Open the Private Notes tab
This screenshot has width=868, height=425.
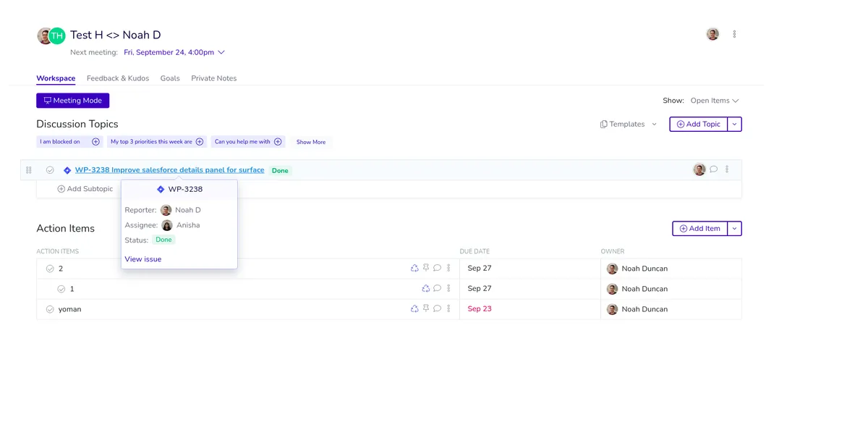coord(214,78)
